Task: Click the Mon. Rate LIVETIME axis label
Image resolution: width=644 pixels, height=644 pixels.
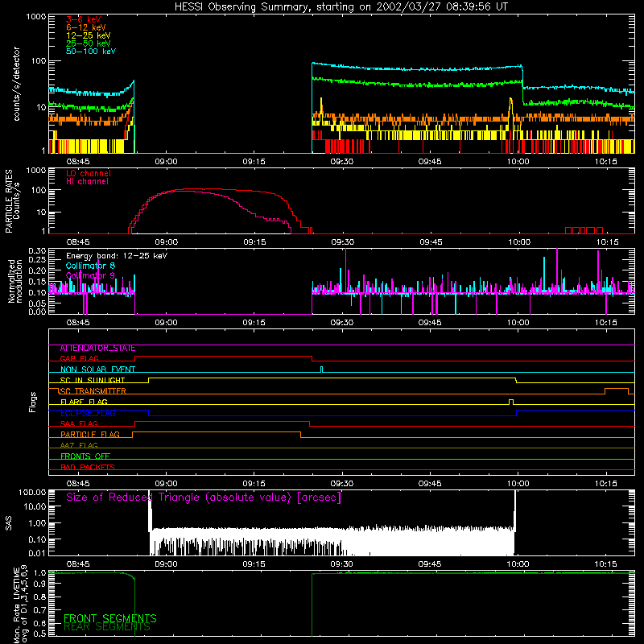Action: 20,605
